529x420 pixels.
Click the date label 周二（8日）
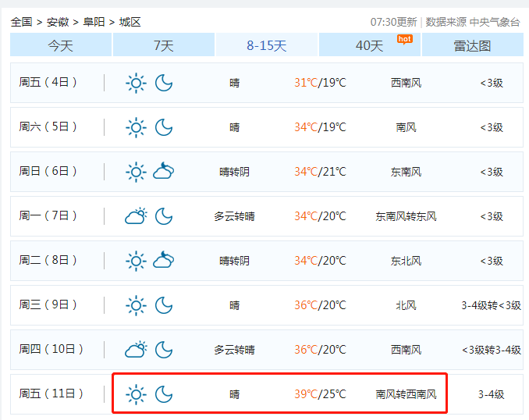click(x=48, y=260)
